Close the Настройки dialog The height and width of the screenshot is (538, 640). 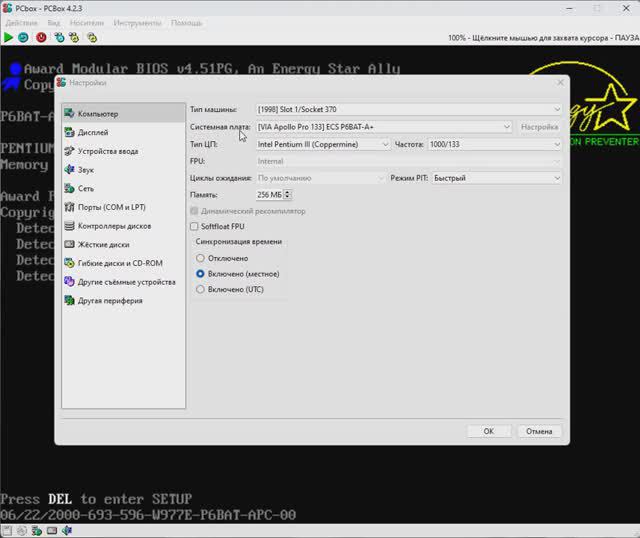(x=560, y=82)
